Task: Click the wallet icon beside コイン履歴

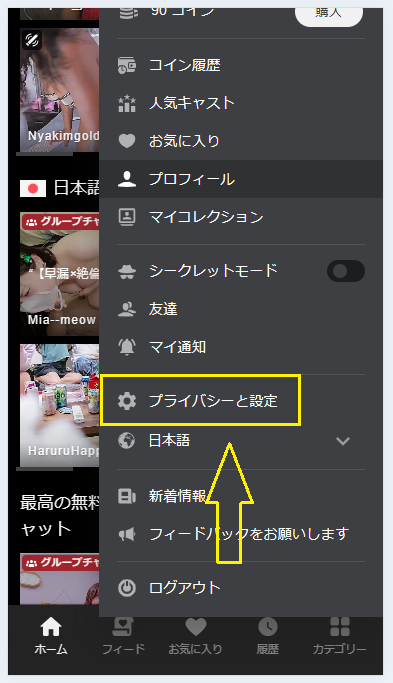Action: pyautogui.click(x=127, y=66)
